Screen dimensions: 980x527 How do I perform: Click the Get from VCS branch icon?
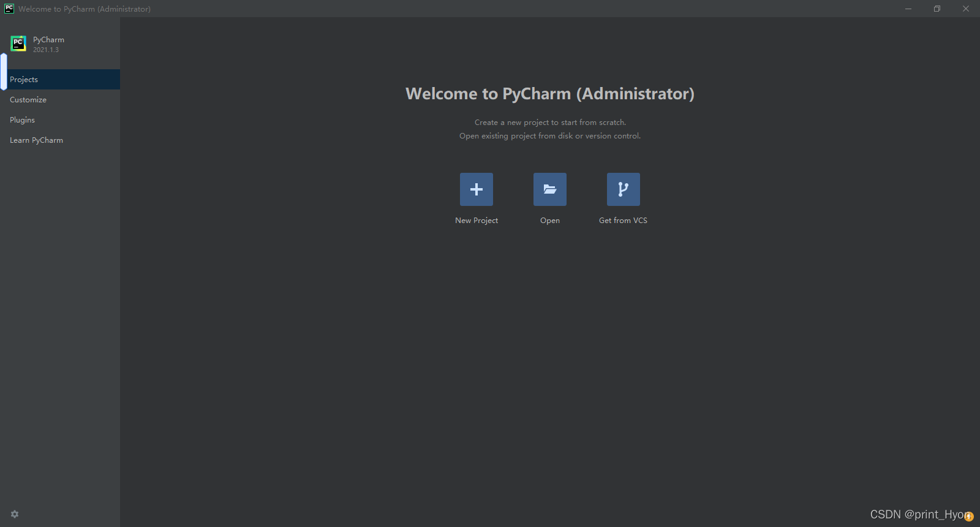pos(624,189)
